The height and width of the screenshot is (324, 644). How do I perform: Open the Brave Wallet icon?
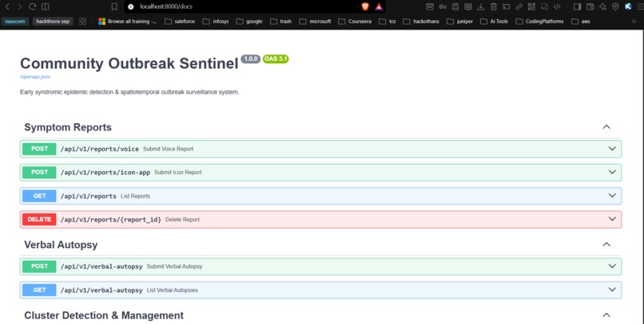pyautogui.click(x=590, y=6)
